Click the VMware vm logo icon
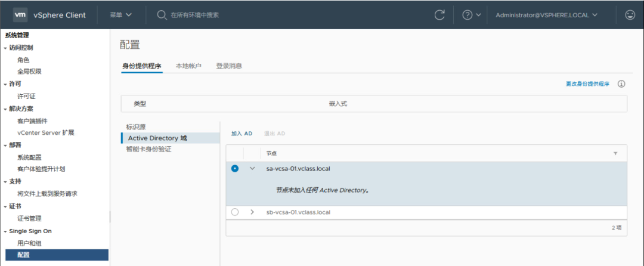Screen dimensions: 644x266 (19, 15)
